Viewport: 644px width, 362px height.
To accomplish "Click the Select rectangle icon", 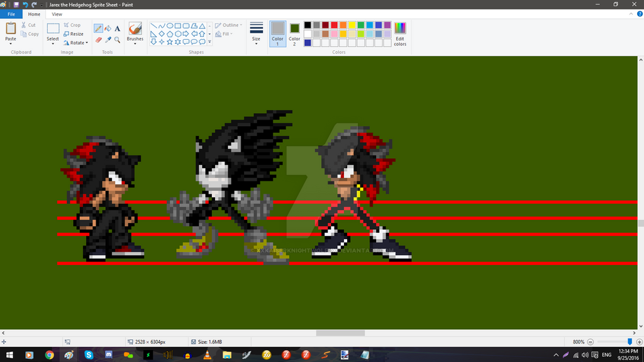I will pos(53,28).
